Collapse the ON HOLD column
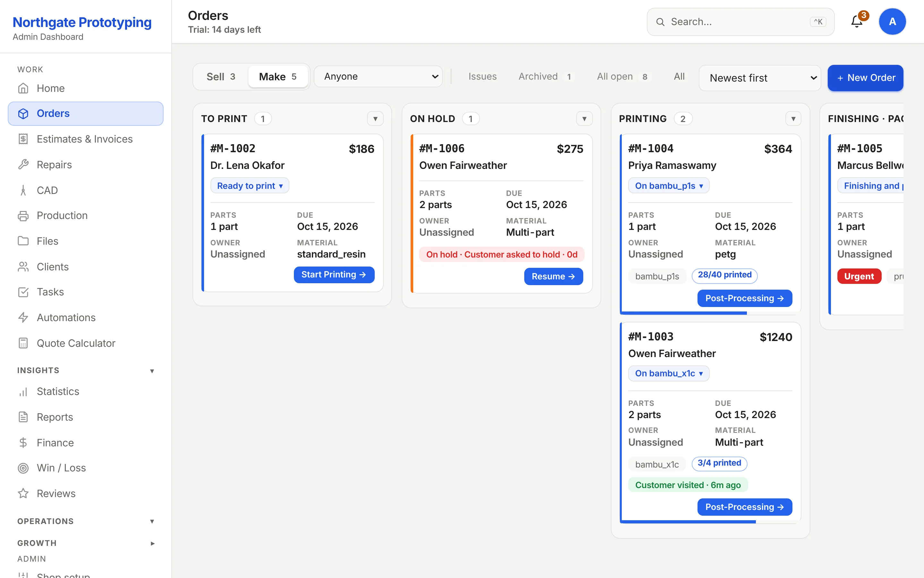This screenshot has height=578, width=924. (584, 119)
